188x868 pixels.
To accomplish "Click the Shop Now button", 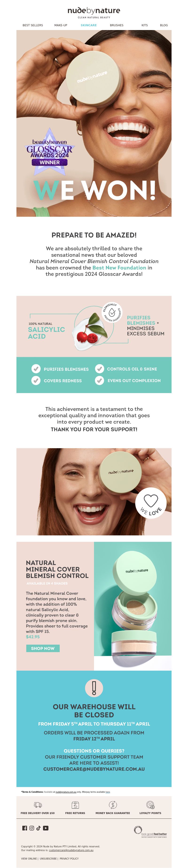I will [43, 648].
